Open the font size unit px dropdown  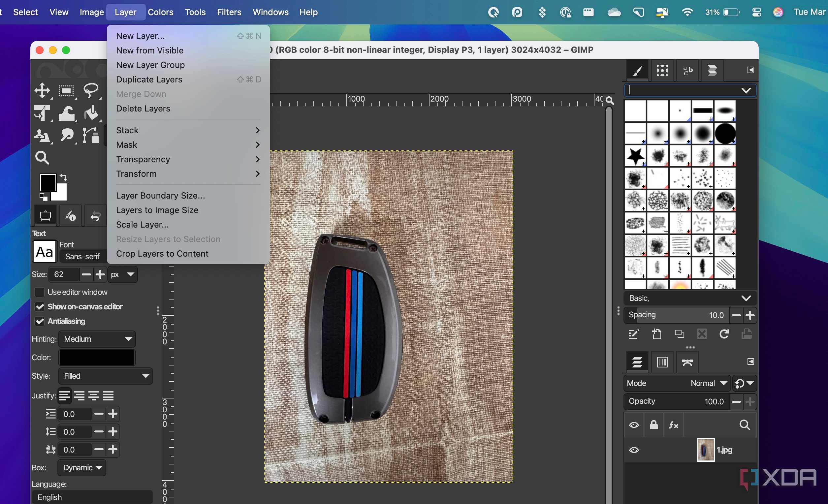[123, 274]
